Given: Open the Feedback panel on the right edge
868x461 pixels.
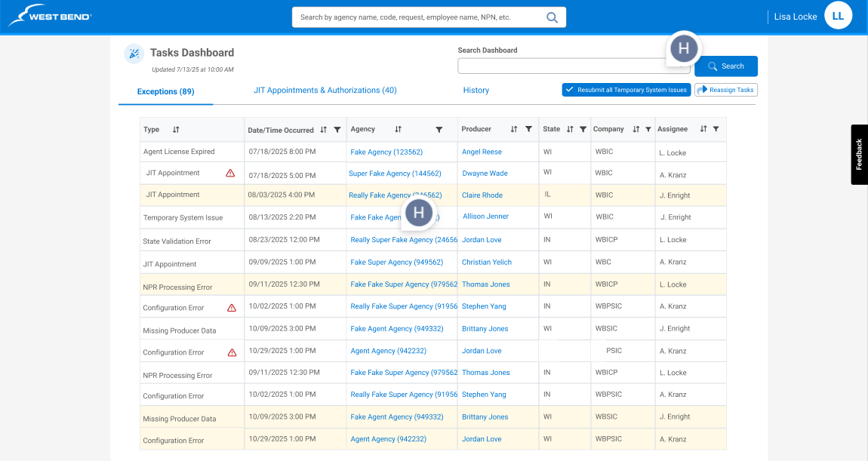Looking at the screenshot, I should tap(858, 154).
